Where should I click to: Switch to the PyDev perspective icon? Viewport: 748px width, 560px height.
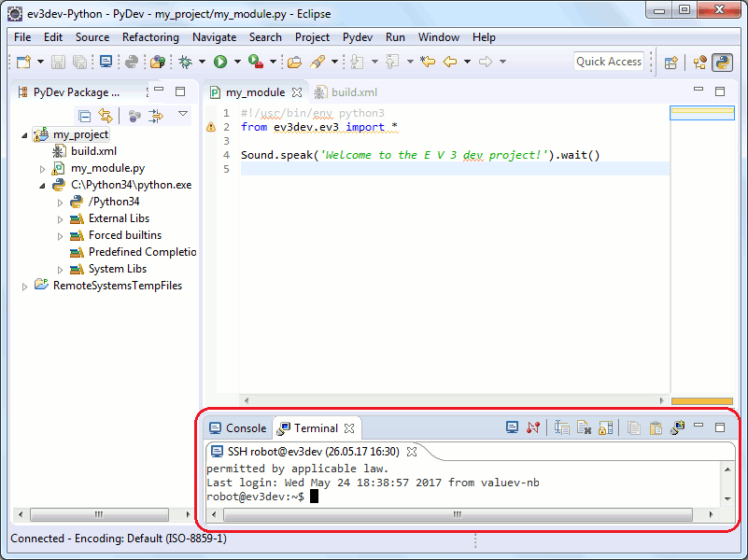pos(722,63)
